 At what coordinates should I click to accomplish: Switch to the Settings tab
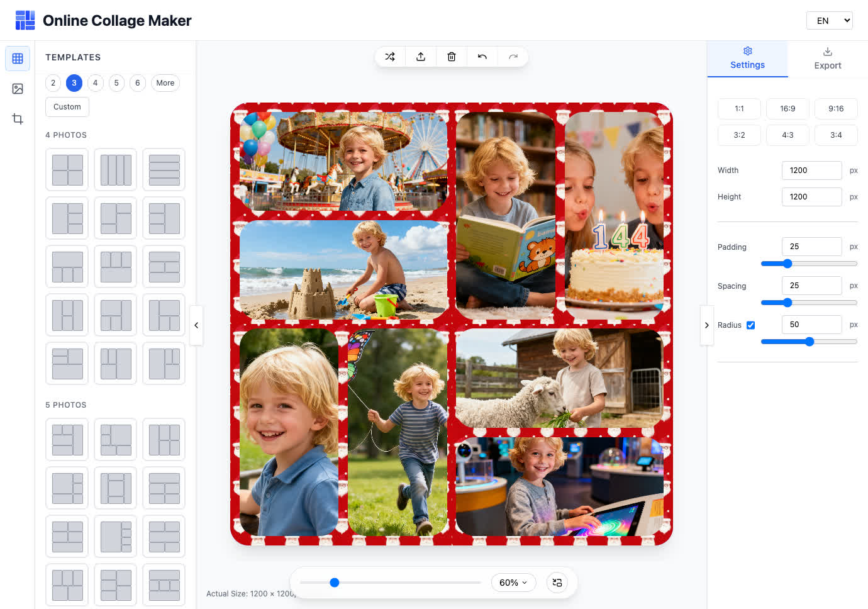(x=747, y=59)
